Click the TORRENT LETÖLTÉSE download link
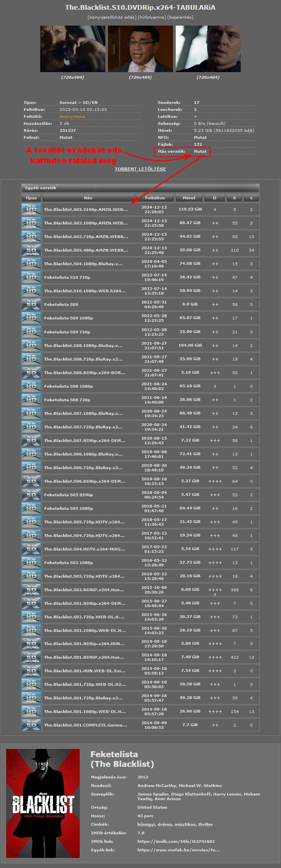 [x=140, y=169]
